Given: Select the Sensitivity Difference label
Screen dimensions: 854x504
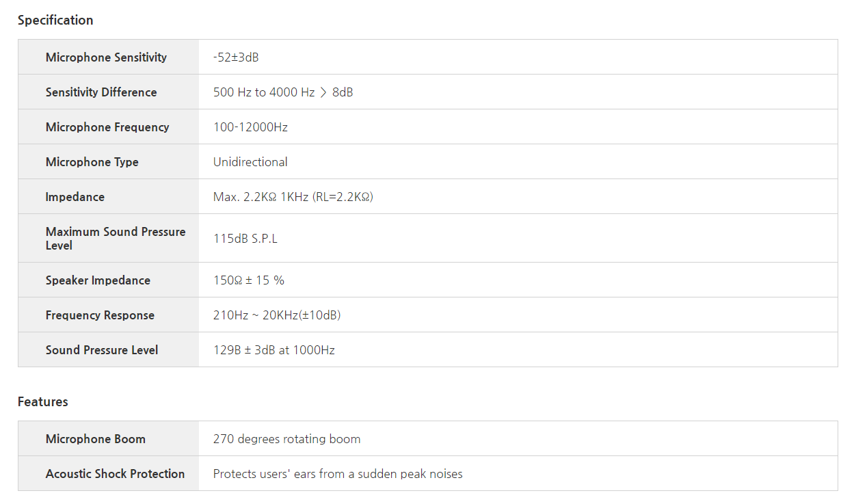Looking at the screenshot, I should tap(101, 92).
